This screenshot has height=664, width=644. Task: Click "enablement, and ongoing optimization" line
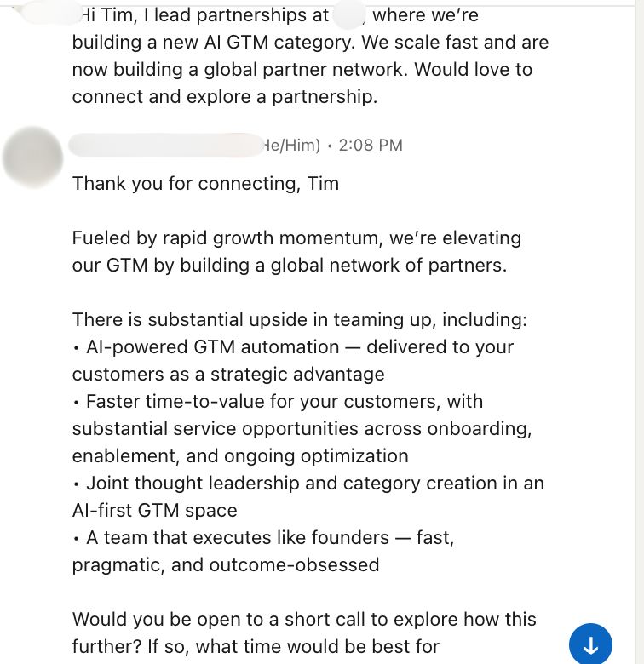(239, 456)
